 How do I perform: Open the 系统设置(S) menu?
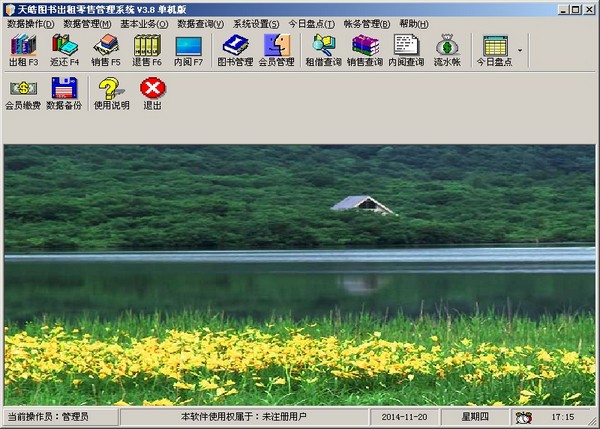click(256, 24)
